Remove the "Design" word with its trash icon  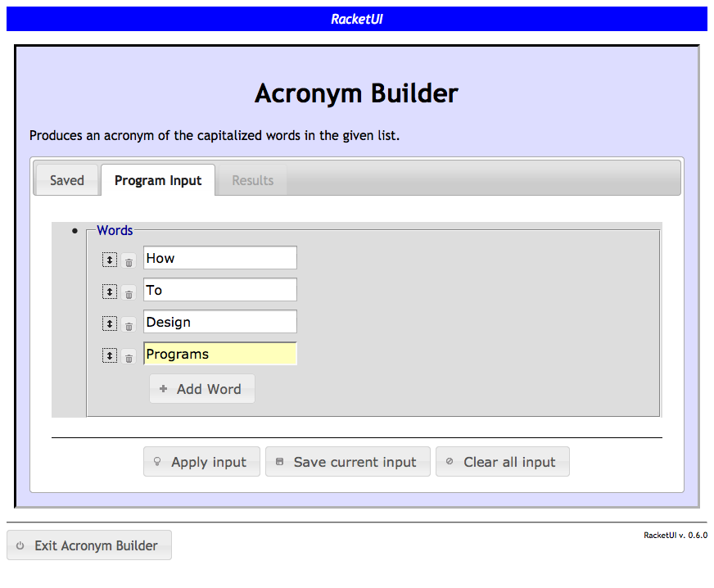(x=129, y=326)
